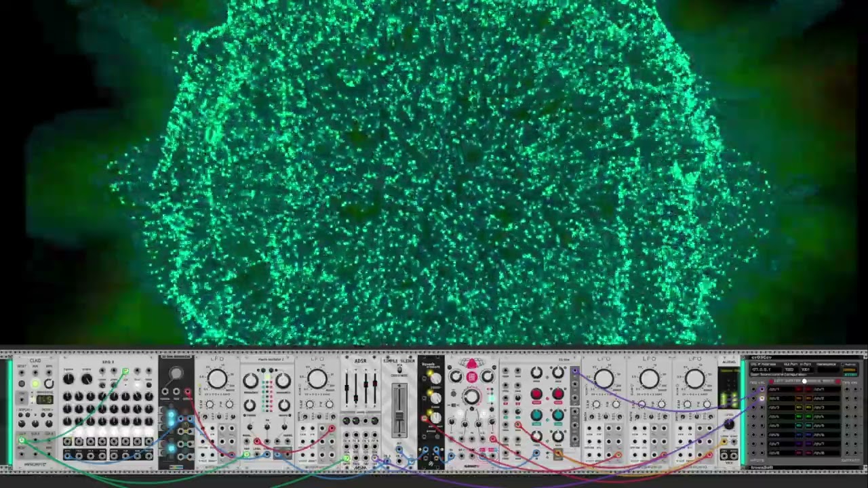Click big knob on first of three right LFOs

coord(604,378)
